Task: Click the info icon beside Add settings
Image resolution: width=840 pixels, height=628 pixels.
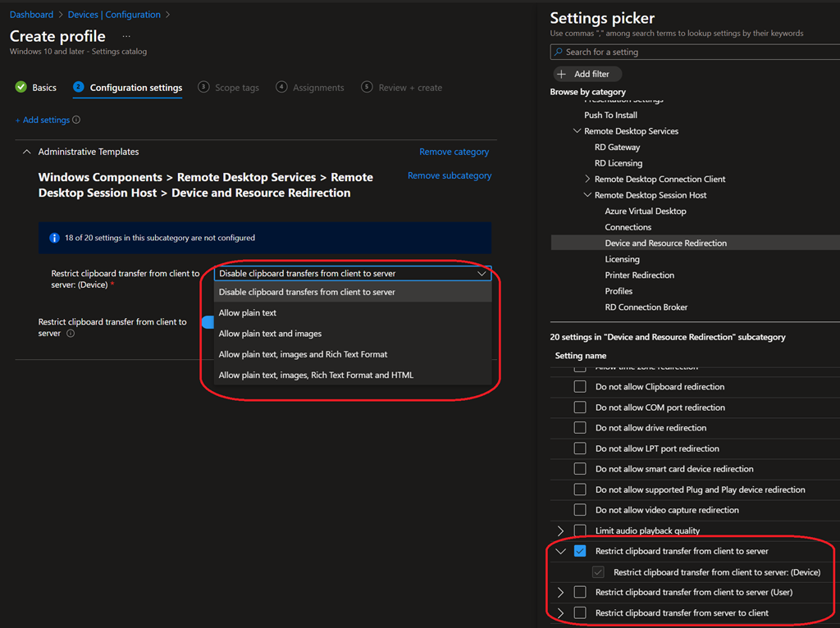Action: pyautogui.click(x=76, y=121)
